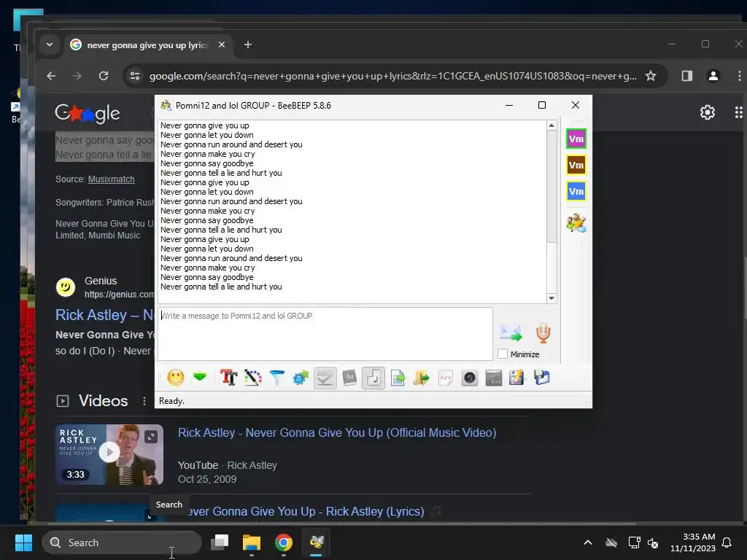Open the emoticons picker in BeeBEEP

tap(175, 378)
